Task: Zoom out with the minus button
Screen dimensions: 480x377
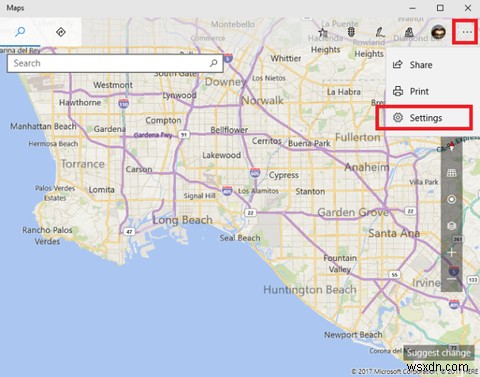Action: pyautogui.click(x=452, y=279)
